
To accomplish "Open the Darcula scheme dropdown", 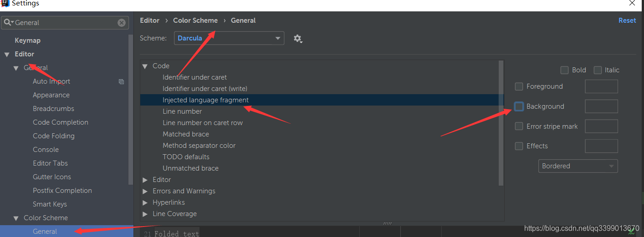I will coord(229,38).
